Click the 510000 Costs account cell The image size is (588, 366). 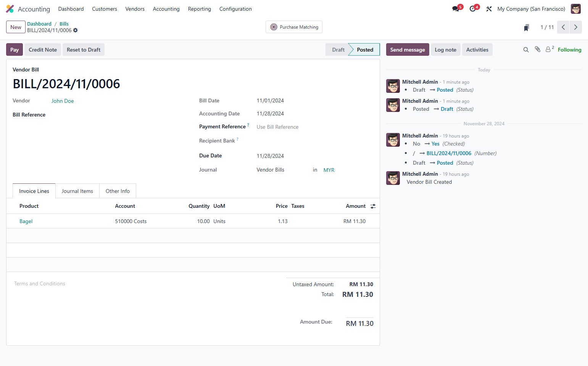pyautogui.click(x=149, y=221)
